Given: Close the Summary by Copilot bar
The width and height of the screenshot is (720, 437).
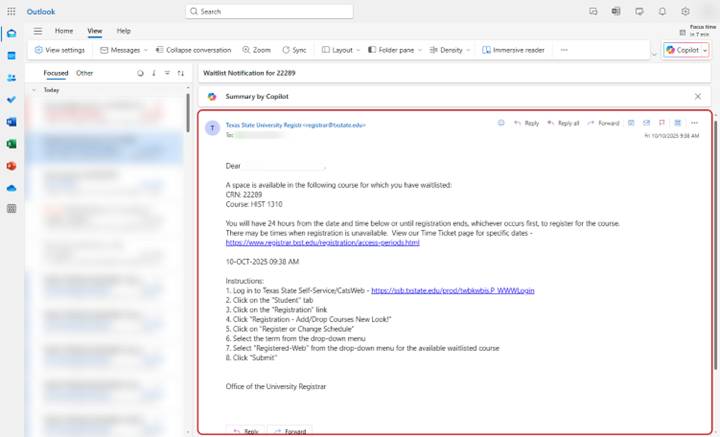Looking at the screenshot, I should [x=698, y=96].
